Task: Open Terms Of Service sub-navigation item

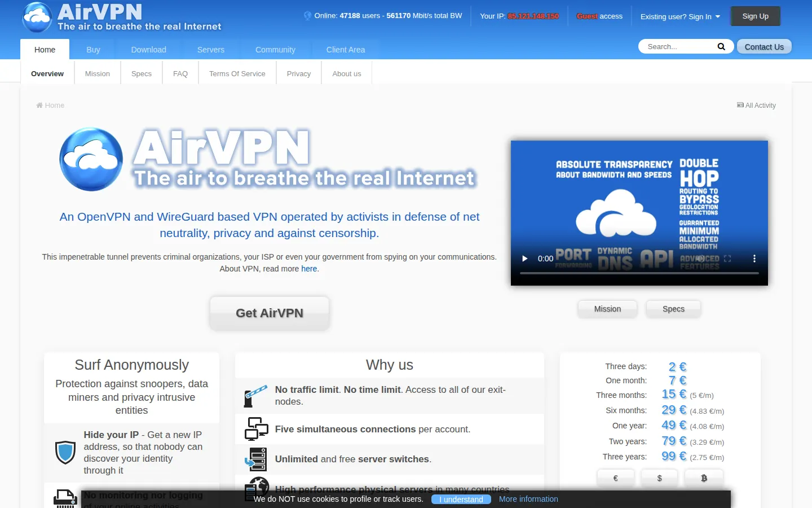Action: tap(237, 73)
